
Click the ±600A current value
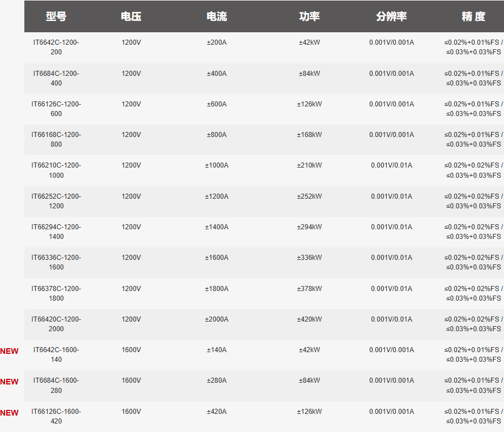click(x=217, y=104)
